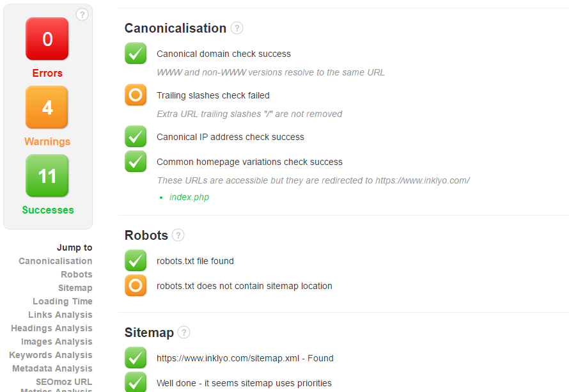This screenshot has width=569, height=392.
Task: Navigate to Keywords Analysis section
Action: point(51,355)
